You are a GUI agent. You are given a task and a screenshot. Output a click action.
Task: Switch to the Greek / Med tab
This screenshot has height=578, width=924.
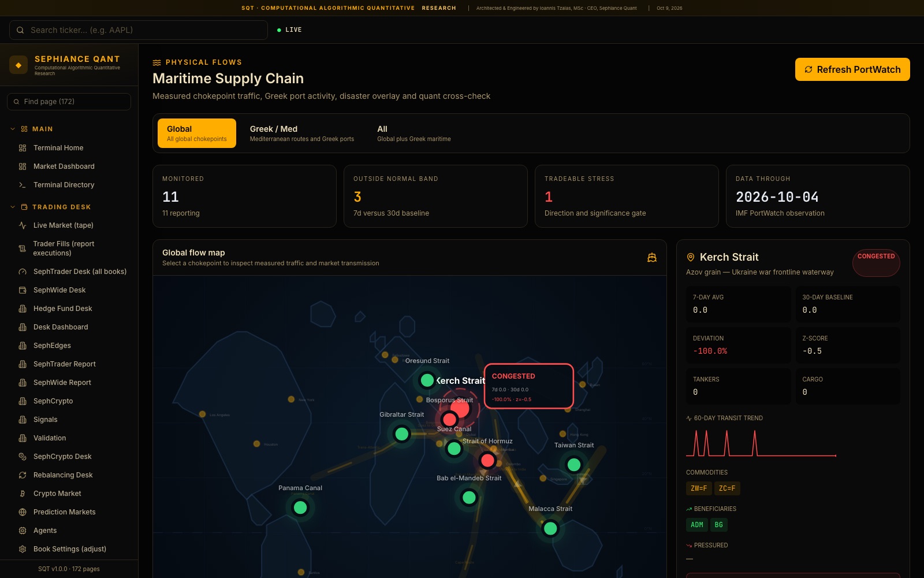point(302,133)
